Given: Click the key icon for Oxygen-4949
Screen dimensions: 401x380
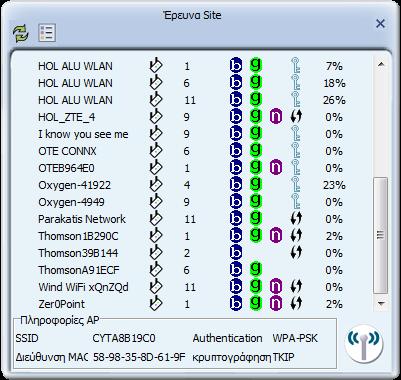Looking at the screenshot, I should pyautogui.click(x=296, y=201).
